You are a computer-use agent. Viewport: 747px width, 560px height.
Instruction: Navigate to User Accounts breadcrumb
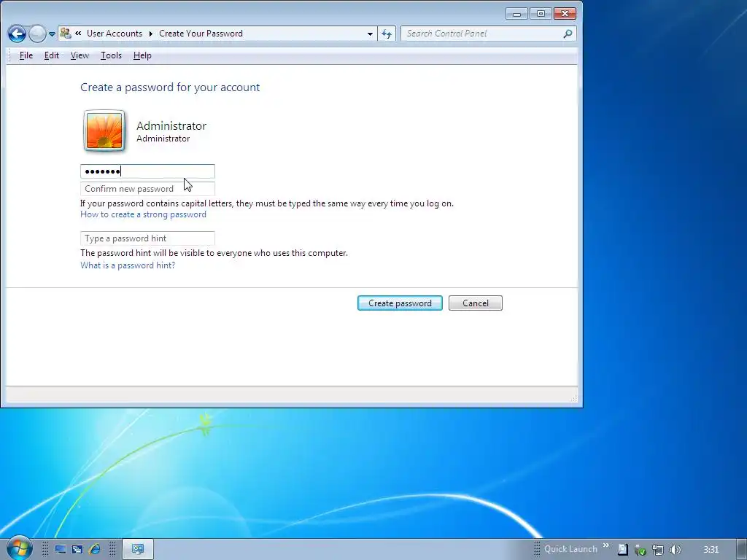pos(115,34)
